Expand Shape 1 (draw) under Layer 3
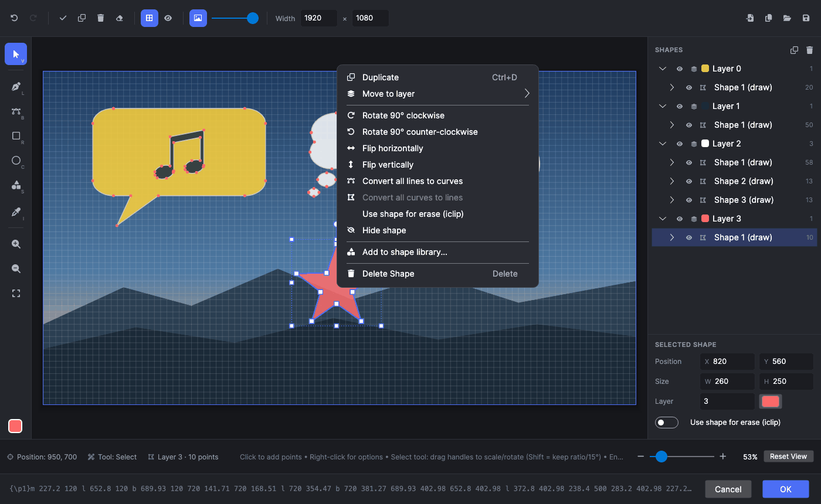 coord(672,237)
